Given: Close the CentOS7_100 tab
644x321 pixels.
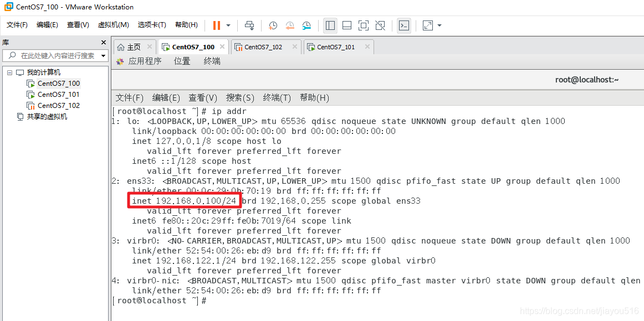Looking at the screenshot, I should [222, 46].
